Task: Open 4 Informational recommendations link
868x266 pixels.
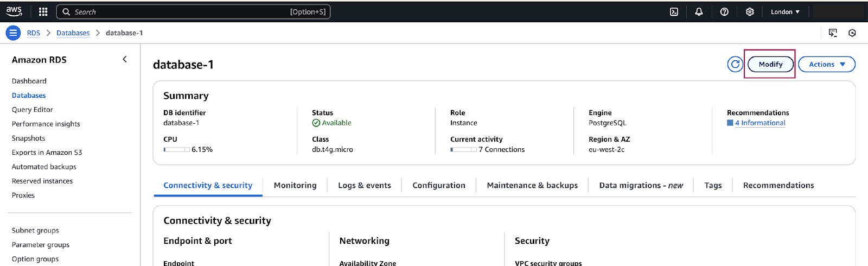Action: point(760,123)
